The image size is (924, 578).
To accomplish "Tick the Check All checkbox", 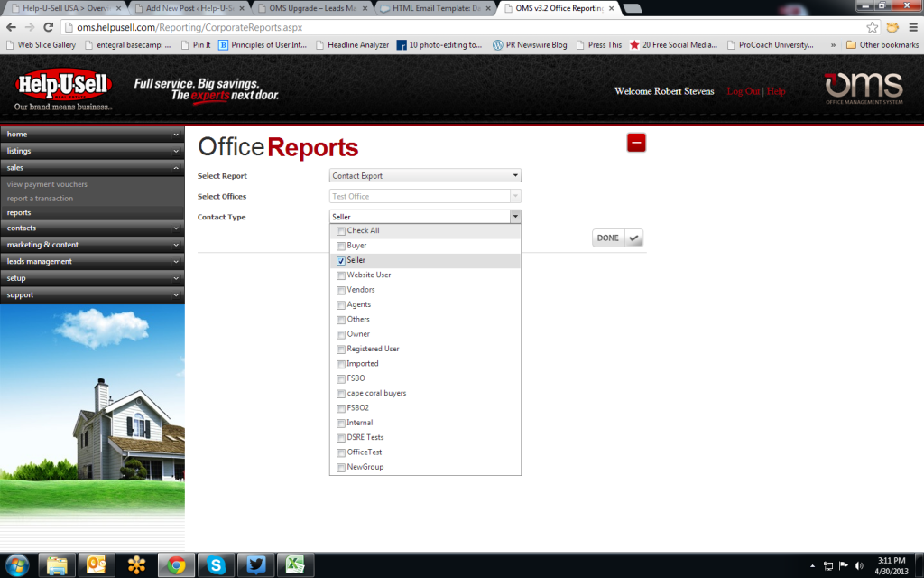I will [x=341, y=231].
